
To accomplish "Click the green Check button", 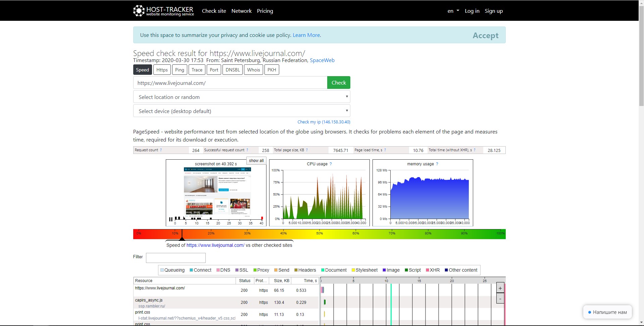I will click(x=339, y=83).
